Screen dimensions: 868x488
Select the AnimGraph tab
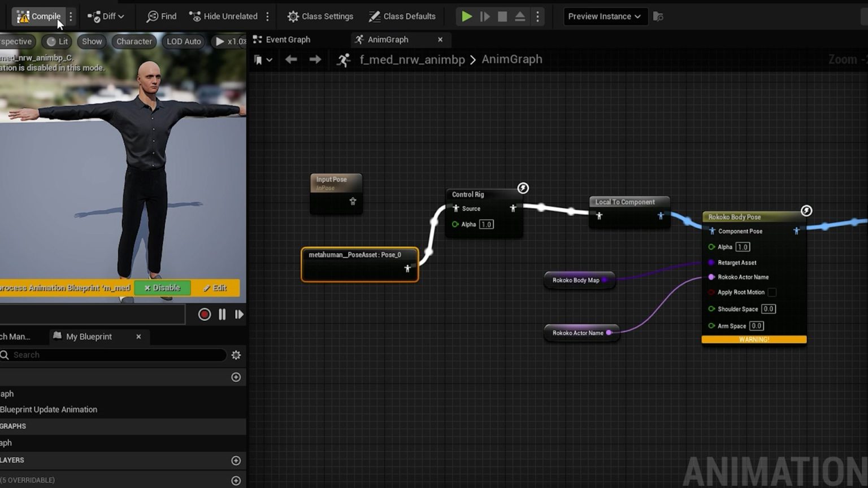[x=388, y=40]
